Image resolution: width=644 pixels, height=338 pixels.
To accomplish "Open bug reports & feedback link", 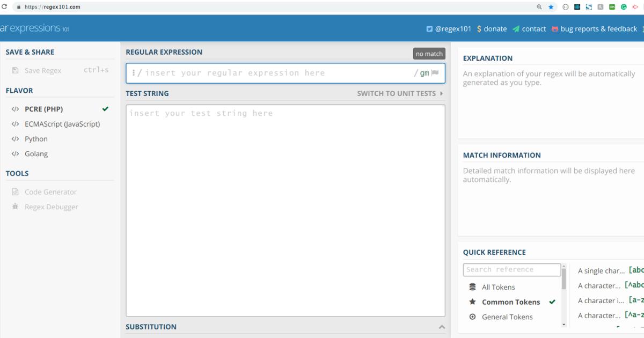I will pos(599,29).
